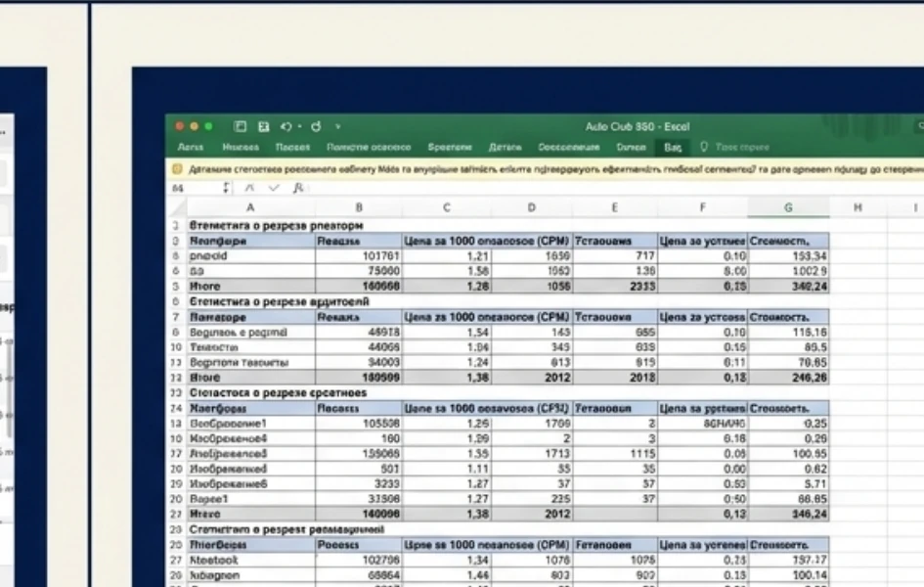Select the cell showing 342,24

pyautogui.click(x=788, y=287)
